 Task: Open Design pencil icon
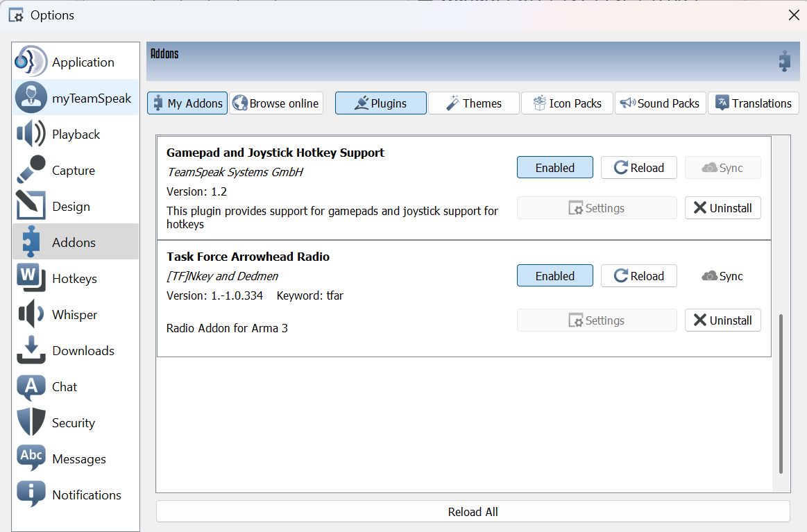pos(31,206)
